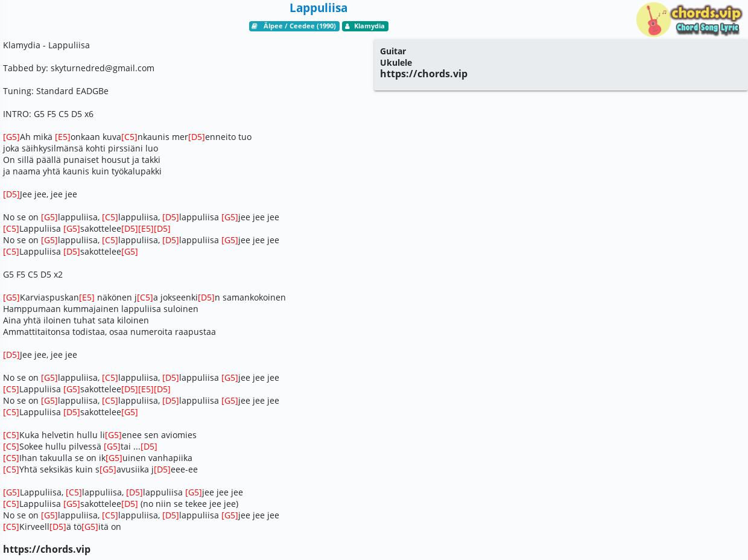Viewport: 748px width, 560px height.
Task: Click the line 'Tuning: Standard EADGBe'
Action: pyautogui.click(x=55, y=91)
